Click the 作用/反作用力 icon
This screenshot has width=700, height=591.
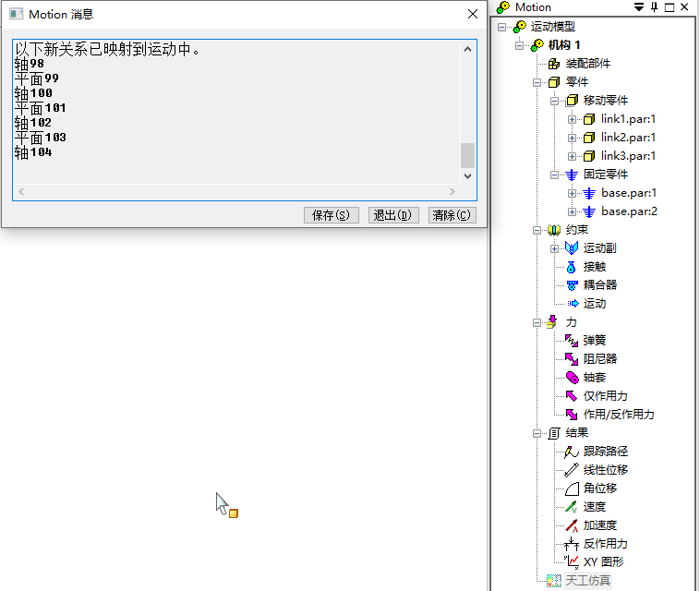(x=572, y=415)
